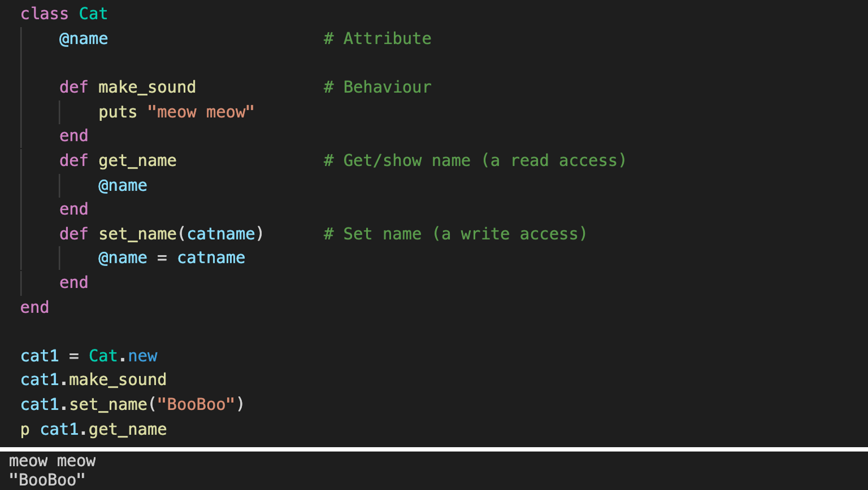The height and width of the screenshot is (490, 868).
Task: Click the p cat1.get_name line
Action: (93, 429)
